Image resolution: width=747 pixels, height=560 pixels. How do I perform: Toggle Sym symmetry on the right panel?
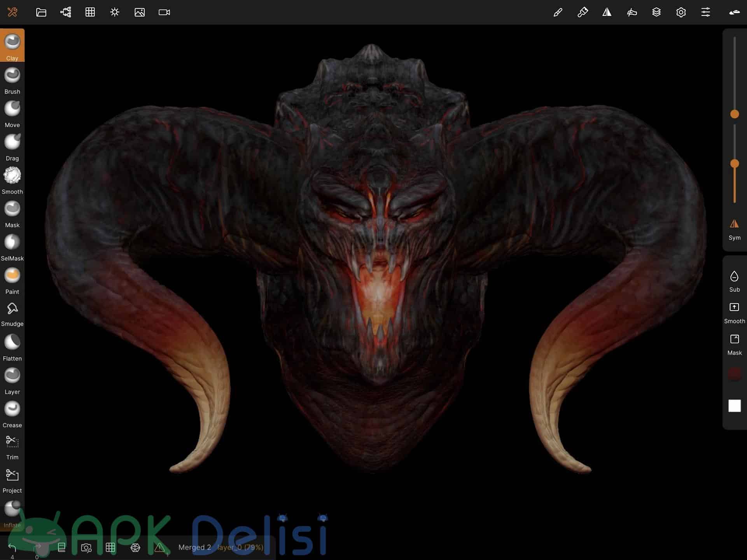pos(735,229)
